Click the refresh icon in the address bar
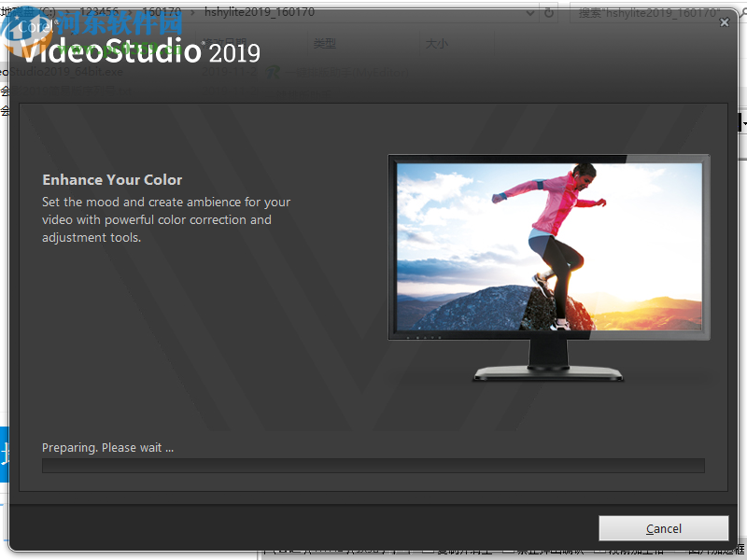This screenshot has height=560, width=747. coord(548,13)
